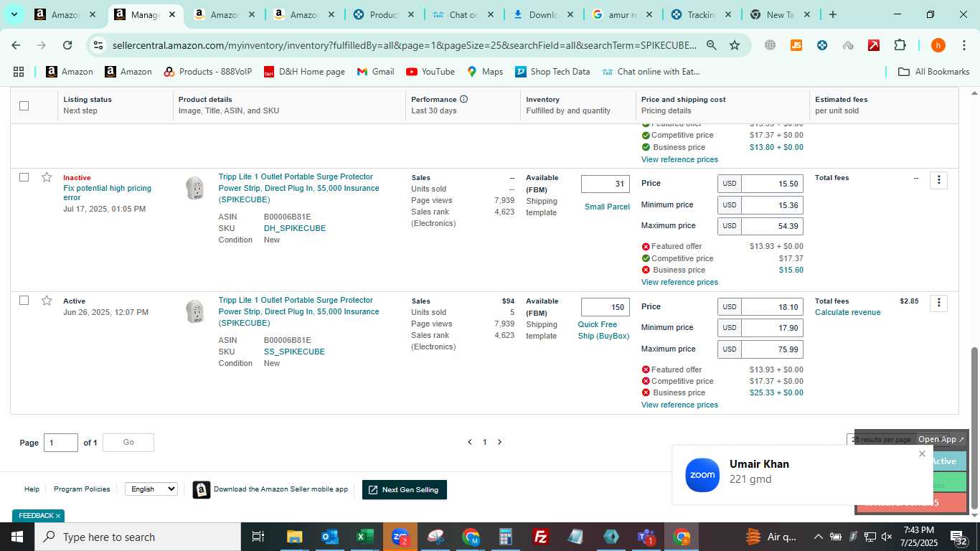Tick the checkbox for DH_SPIKECUBE listing
The image size is (980, 551).
coord(24,177)
